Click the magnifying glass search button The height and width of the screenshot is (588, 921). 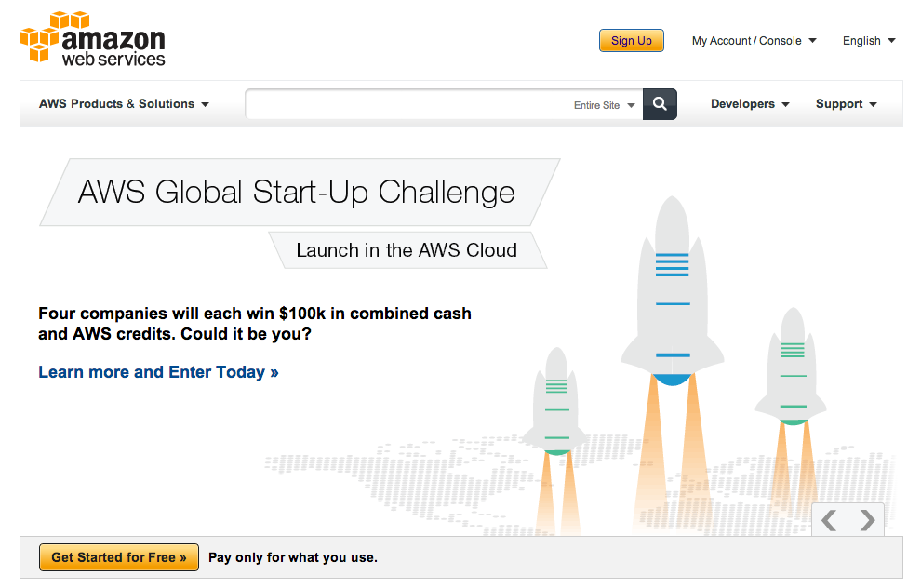[x=660, y=104]
